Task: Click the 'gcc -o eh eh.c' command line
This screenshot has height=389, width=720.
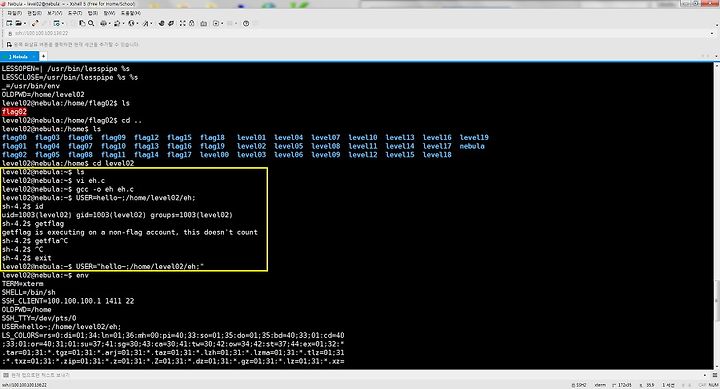Action: click(68, 189)
